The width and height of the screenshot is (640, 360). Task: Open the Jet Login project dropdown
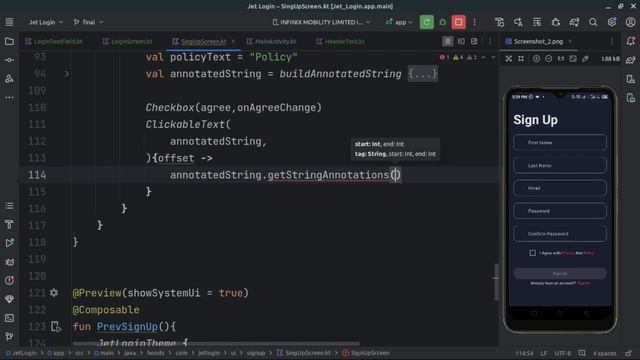[x=45, y=22]
